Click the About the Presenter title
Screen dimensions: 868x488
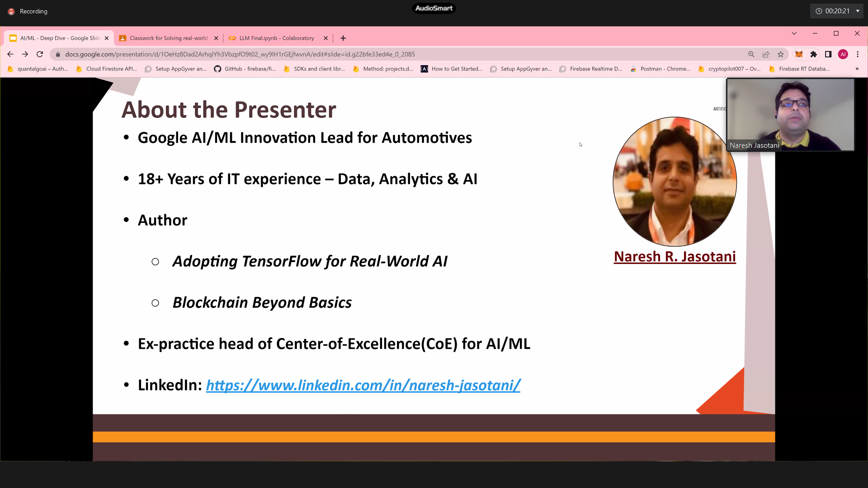click(229, 110)
